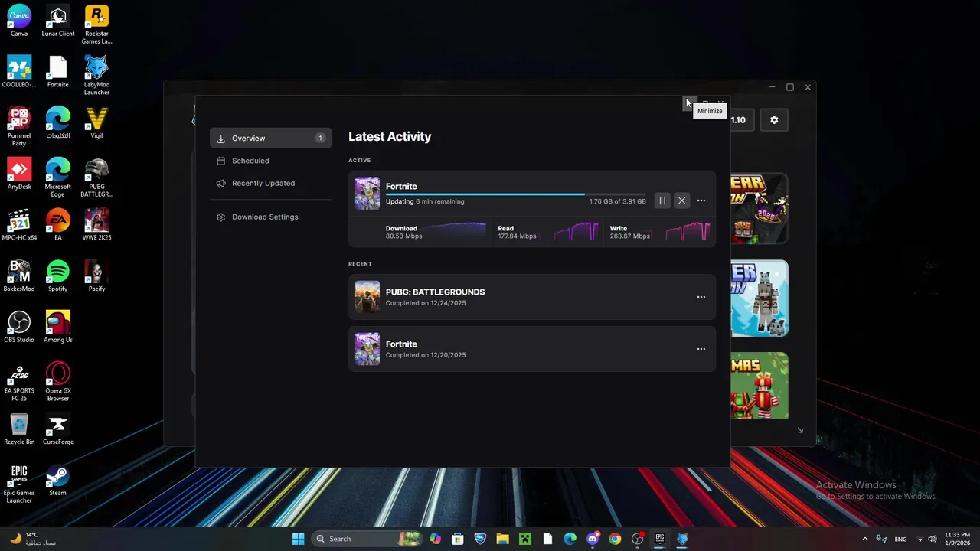The image size is (980, 551).
Task: Select Epic Games Launcher desktop icon
Action: click(x=19, y=484)
